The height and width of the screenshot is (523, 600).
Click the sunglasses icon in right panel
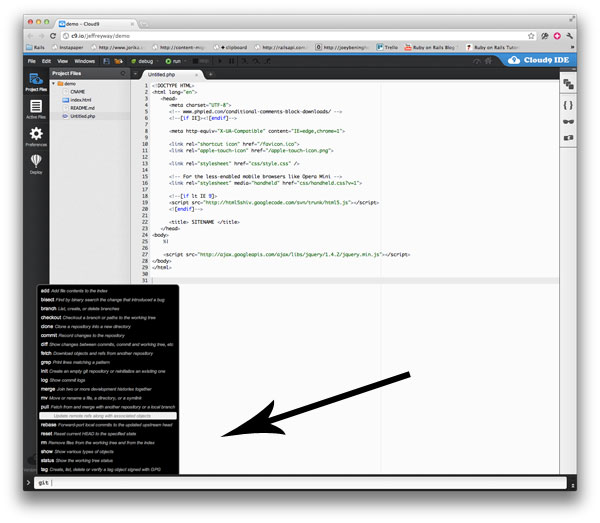568,122
